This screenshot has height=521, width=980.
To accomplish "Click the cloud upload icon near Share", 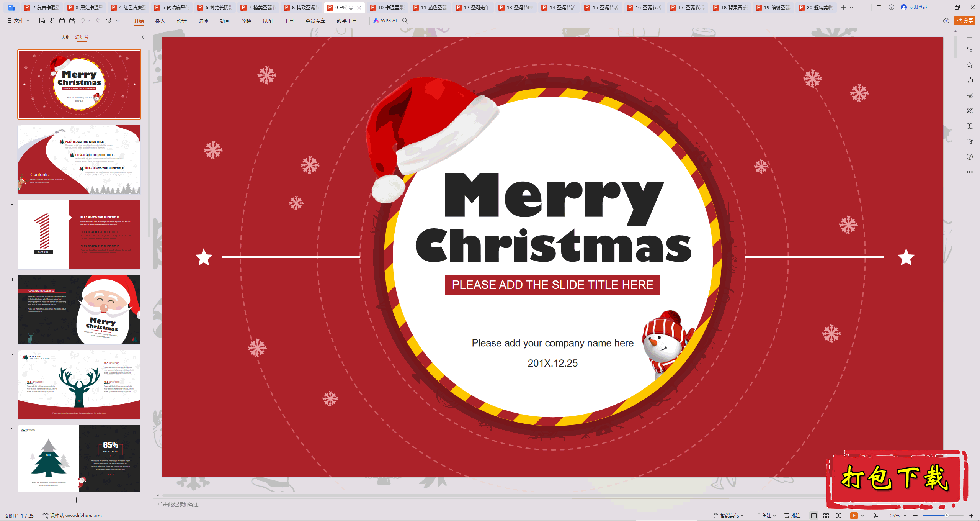I will click(946, 21).
